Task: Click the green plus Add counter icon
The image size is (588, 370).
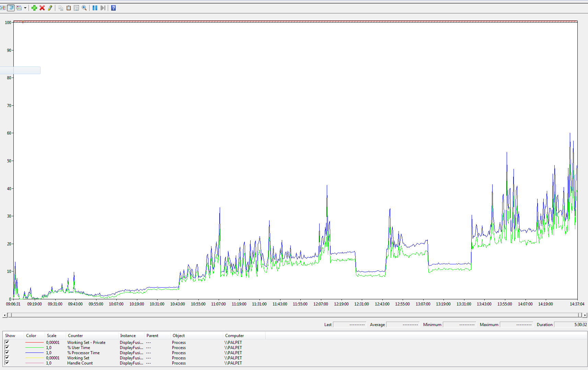Action: click(x=34, y=8)
